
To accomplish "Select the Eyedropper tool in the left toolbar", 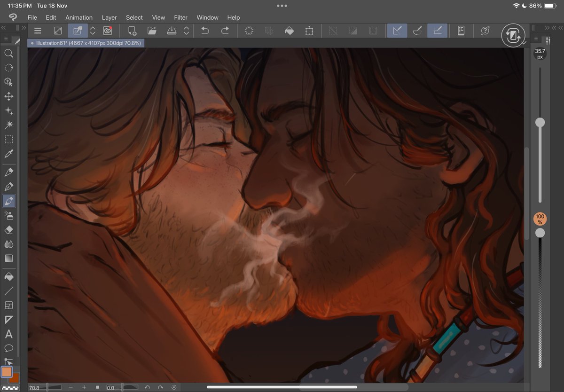I will pyautogui.click(x=9, y=154).
